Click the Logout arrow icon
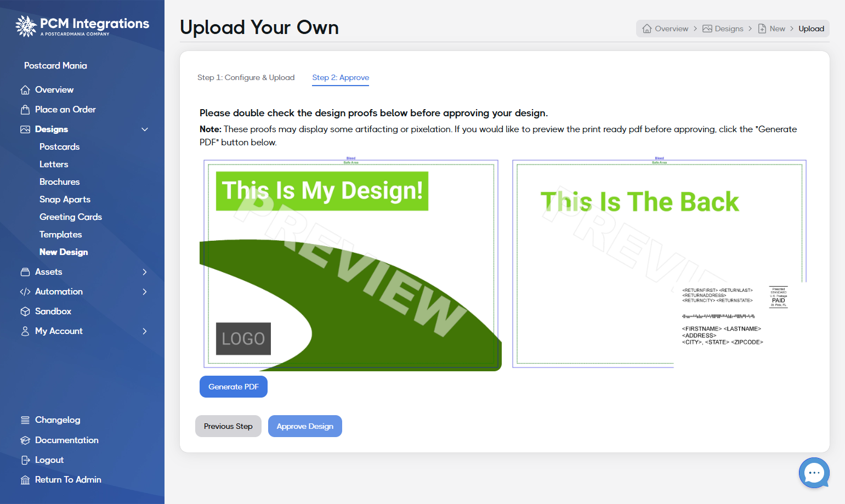This screenshot has height=504, width=845. coord(25,460)
